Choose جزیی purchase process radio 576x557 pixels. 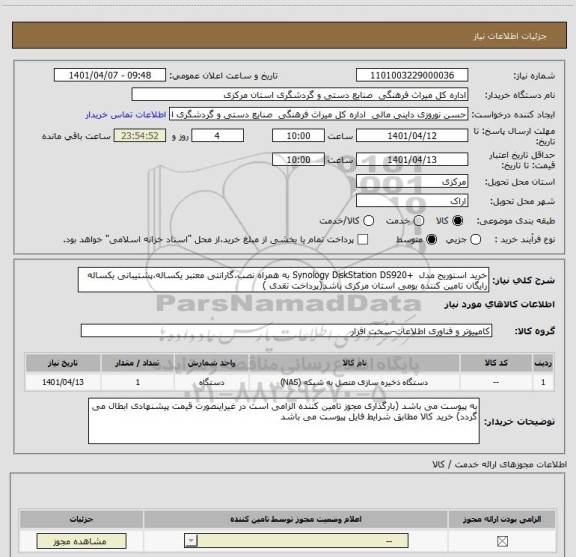(x=475, y=240)
